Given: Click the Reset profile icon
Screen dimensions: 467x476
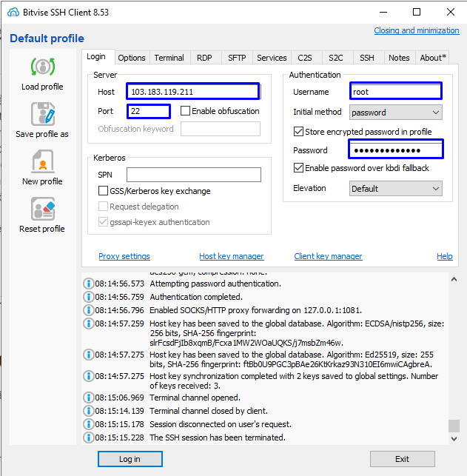Looking at the screenshot, I should coord(42,209).
